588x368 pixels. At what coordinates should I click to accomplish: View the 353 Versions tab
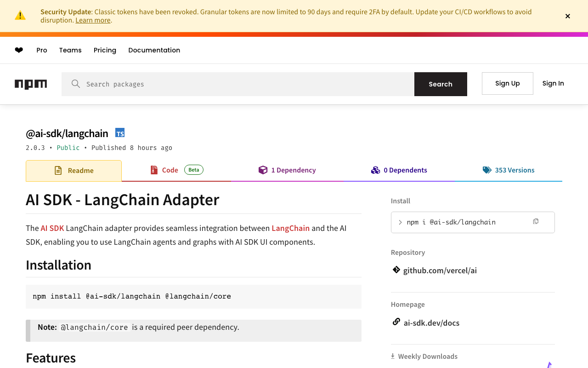click(509, 170)
